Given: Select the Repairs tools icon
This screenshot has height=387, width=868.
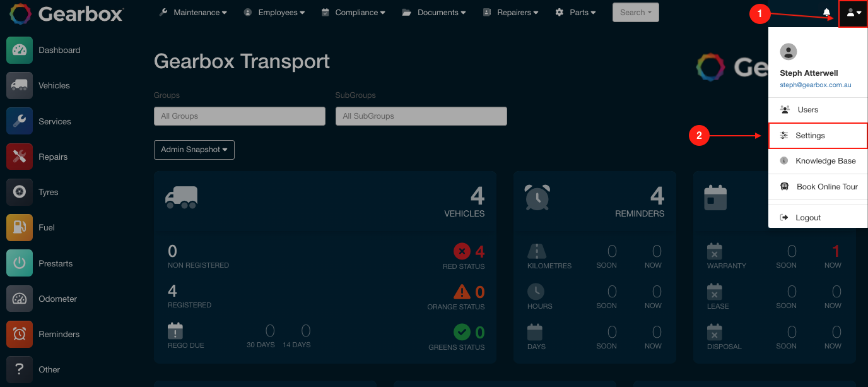Looking at the screenshot, I should (20, 157).
